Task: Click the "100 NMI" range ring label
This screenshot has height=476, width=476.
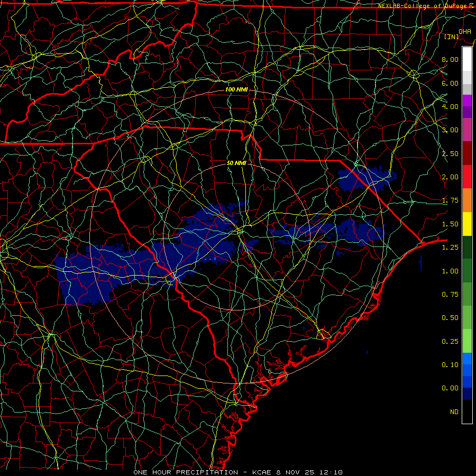Action: coord(236,89)
